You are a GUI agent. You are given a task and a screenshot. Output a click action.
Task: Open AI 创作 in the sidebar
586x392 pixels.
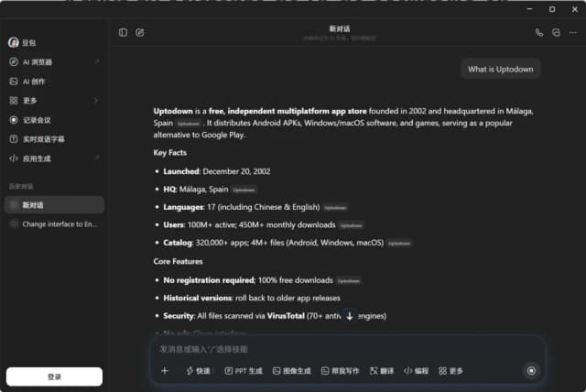(x=54, y=82)
